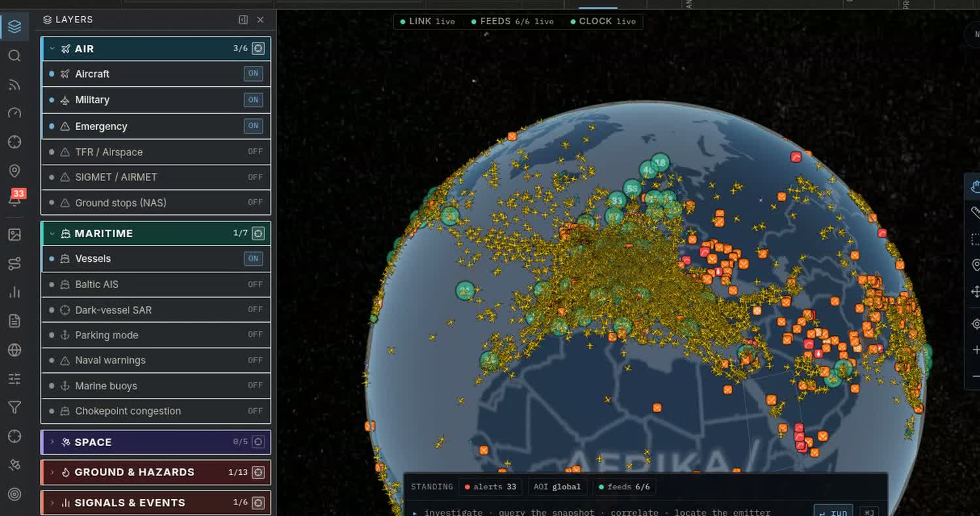Open the feeds 6/6 standing chip
The image size is (980, 516).
click(625, 487)
